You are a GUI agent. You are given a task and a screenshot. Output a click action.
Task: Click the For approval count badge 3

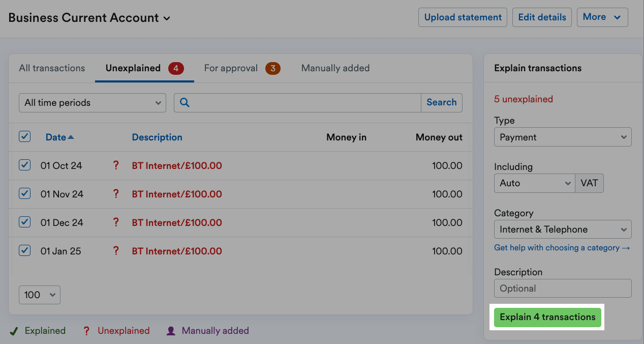273,68
